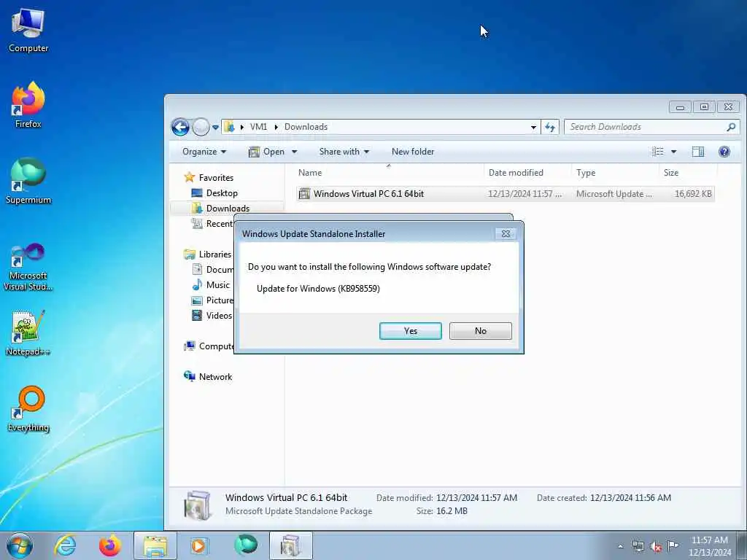Sort by the Size column

688,172
